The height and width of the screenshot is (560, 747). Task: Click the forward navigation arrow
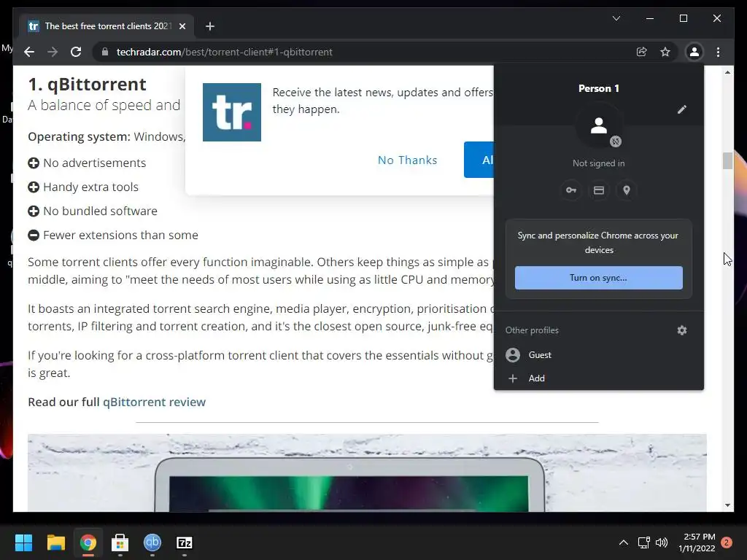click(x=53, y=52)
